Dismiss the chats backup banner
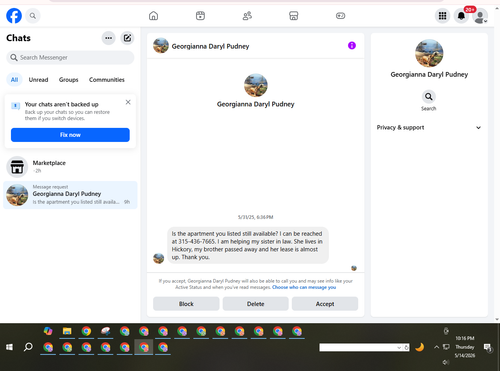This screenshot has width=500, height=371. pyautogui.click(x=128, y=102)
